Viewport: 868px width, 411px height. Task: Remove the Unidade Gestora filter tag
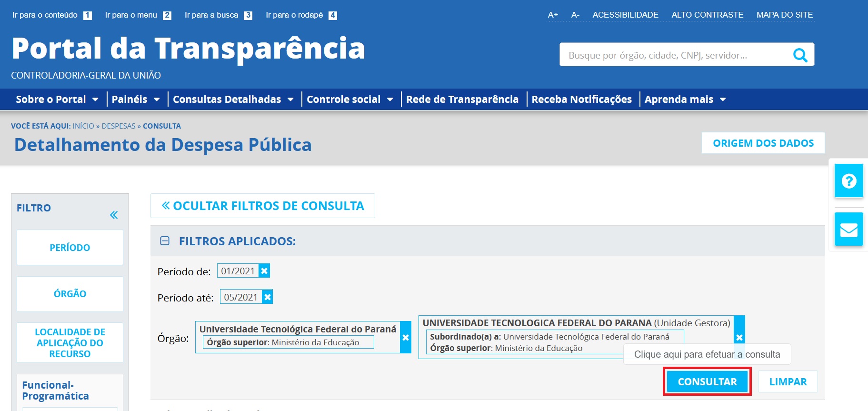[x=739, y=337]
